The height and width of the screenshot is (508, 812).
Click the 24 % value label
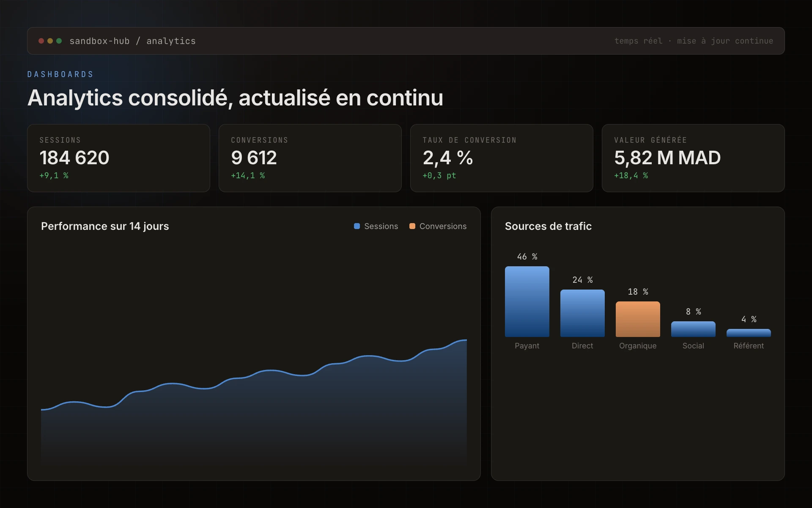[582, 280]
